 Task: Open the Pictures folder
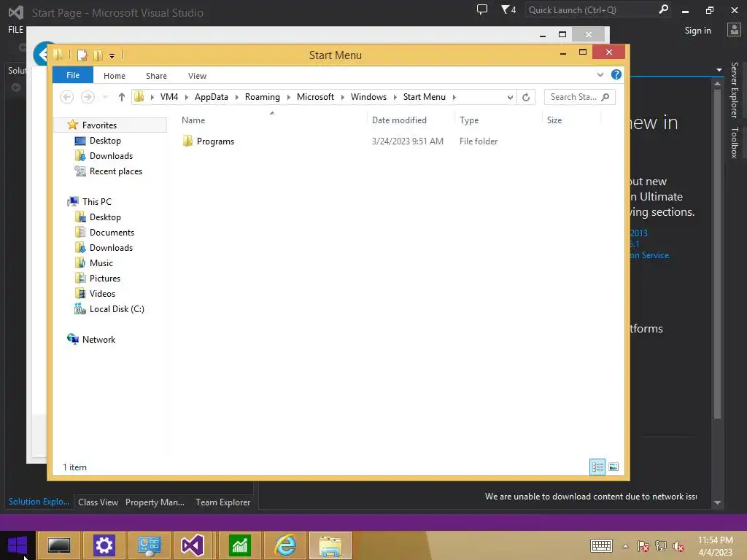(105, 278)
